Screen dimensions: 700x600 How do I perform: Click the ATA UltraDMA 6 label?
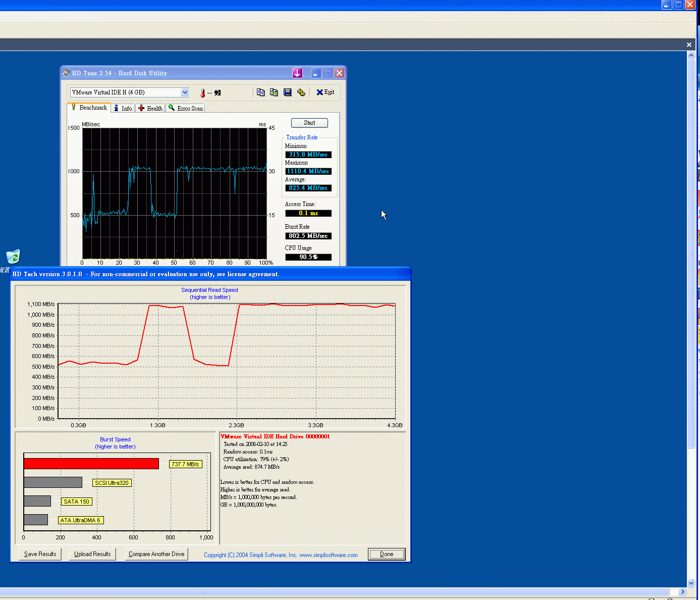click(81, 520)
